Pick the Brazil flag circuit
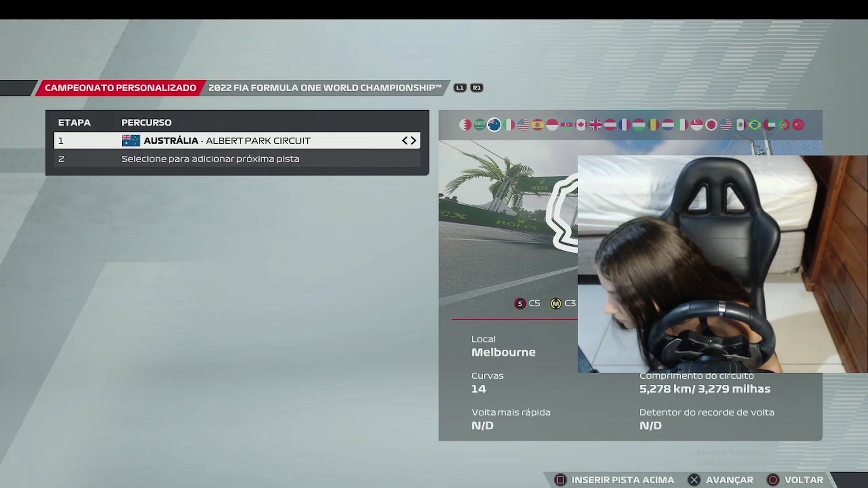The height and width of the screenshot is (488, 868). coord(755,125)
